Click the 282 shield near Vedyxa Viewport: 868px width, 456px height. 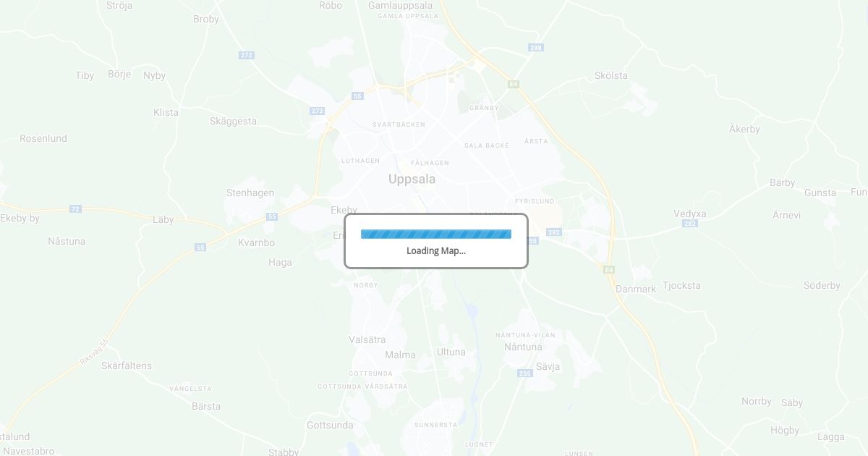click(x=690, y=224)
